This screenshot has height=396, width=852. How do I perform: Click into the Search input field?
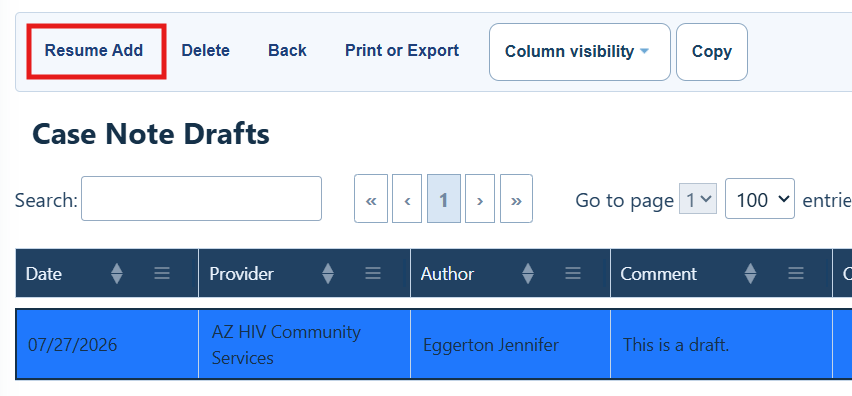[202, 198]
